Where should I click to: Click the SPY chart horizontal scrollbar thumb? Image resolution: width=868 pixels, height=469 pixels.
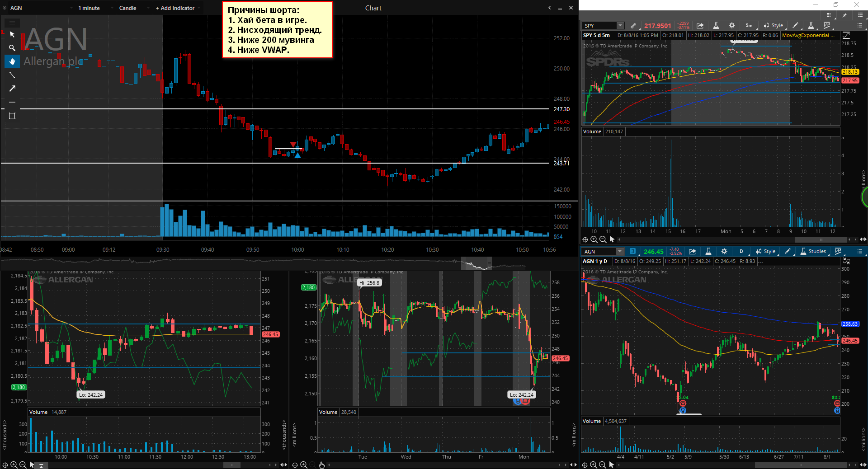point(821,239)
